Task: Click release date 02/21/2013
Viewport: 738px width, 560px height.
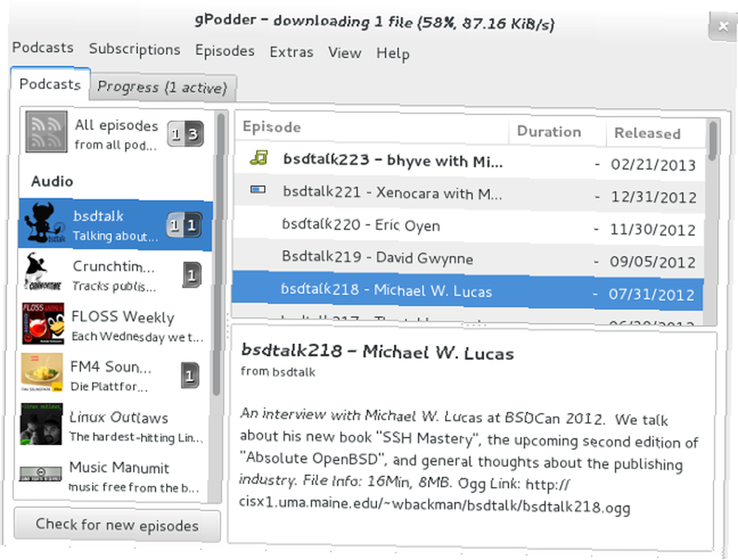Action: 653,165
